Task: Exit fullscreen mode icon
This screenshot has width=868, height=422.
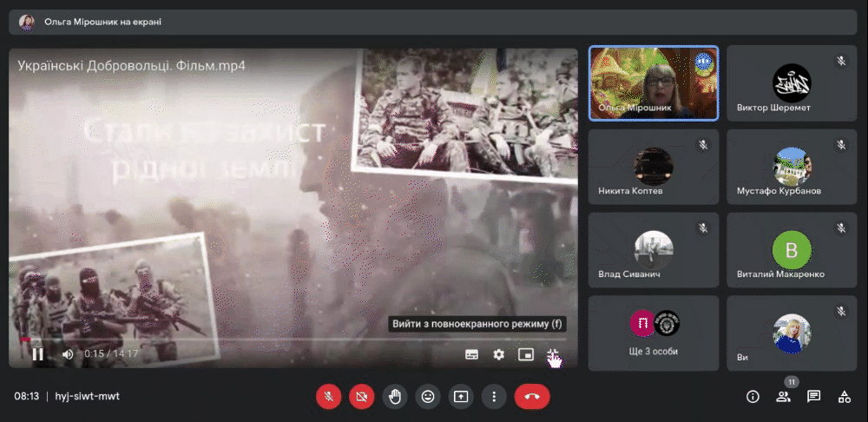Action: click(x=552, y=354)
